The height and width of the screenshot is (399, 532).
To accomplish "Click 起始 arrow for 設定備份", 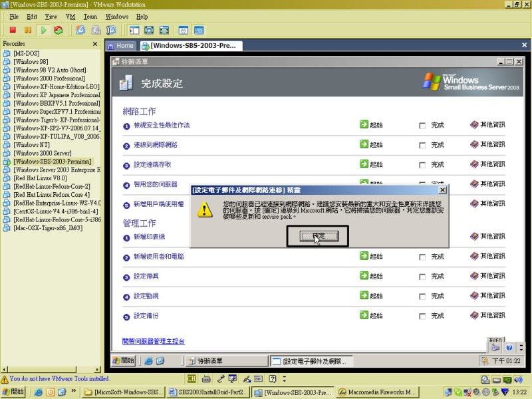I will 364,315.
